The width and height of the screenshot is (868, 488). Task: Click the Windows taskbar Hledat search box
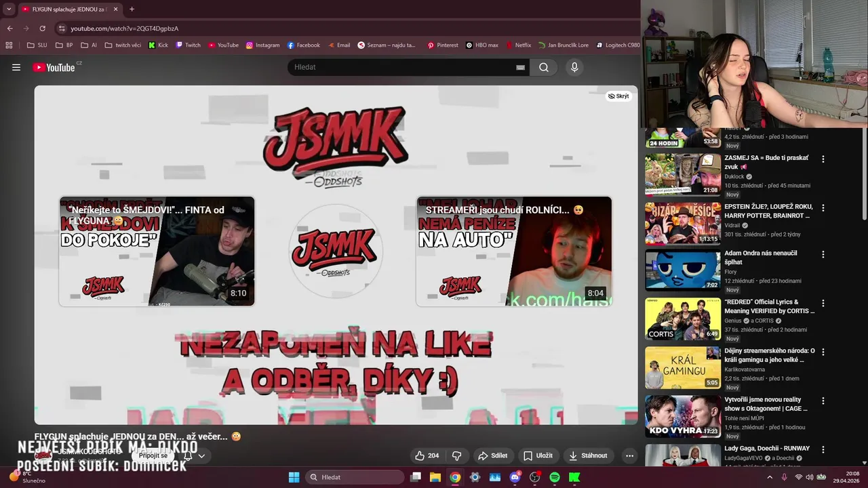click(353, 477)
